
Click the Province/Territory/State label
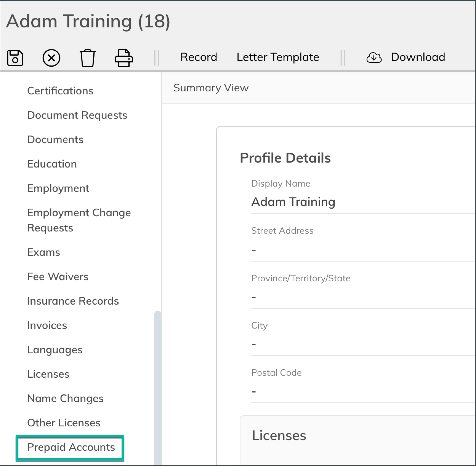point(301,278)
